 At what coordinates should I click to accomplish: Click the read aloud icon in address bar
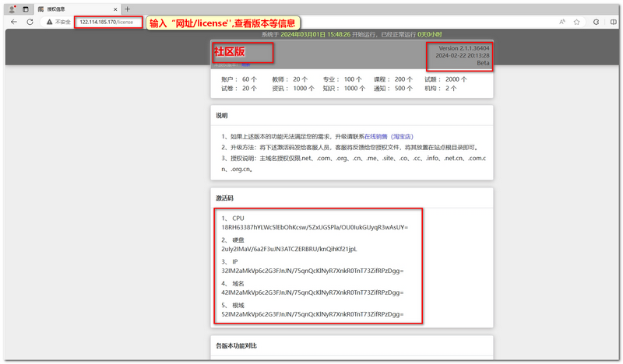click(x=561, y=22)
